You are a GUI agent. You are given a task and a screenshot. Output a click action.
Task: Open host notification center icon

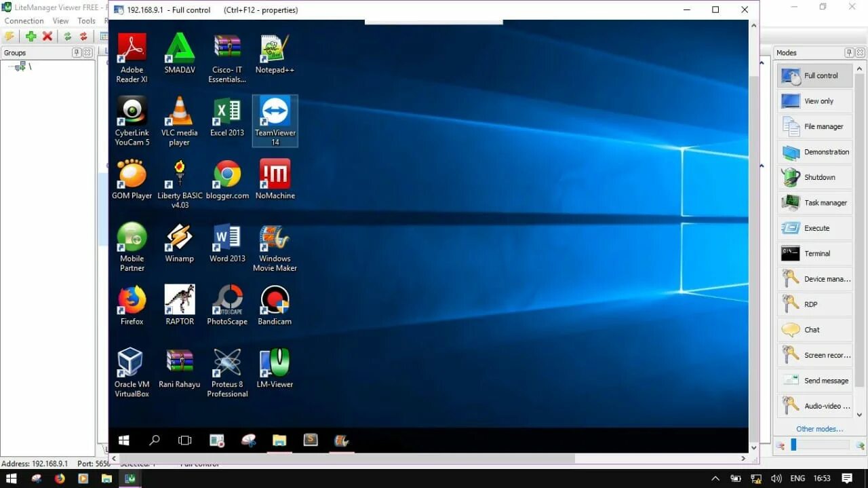847,478
